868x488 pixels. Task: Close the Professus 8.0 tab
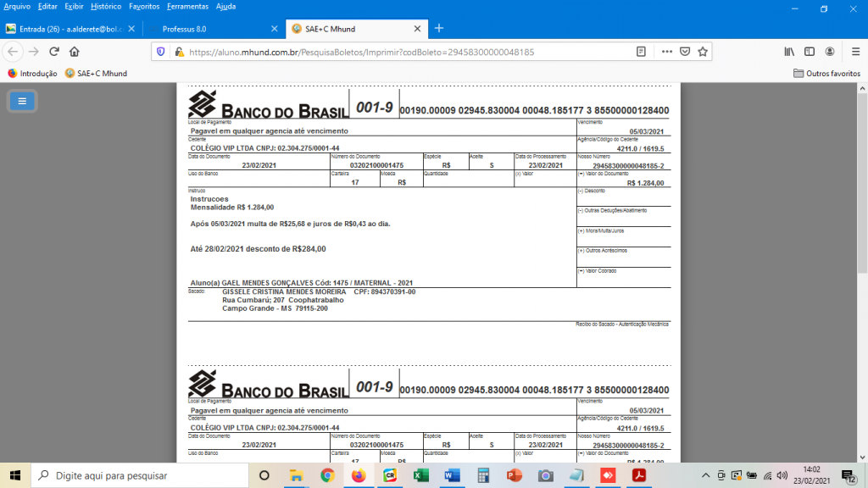[x=274, y=29]
